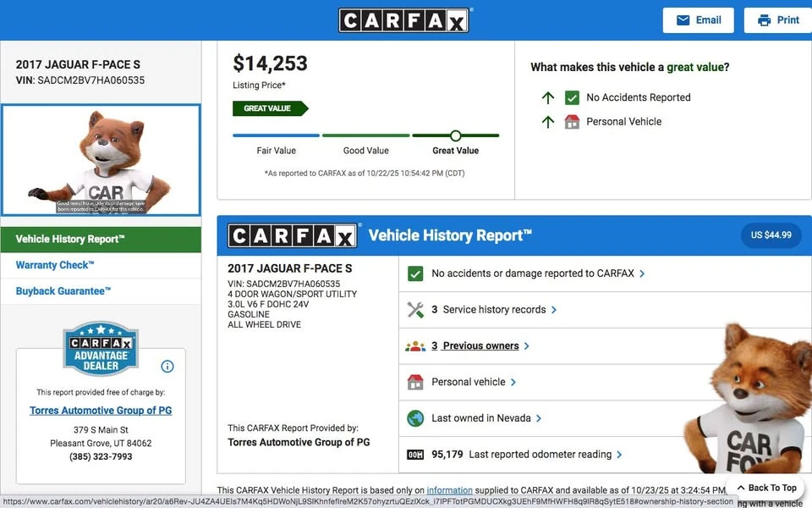Click the Email button
This screenshot has height=508, width=812.
[698, 20]
